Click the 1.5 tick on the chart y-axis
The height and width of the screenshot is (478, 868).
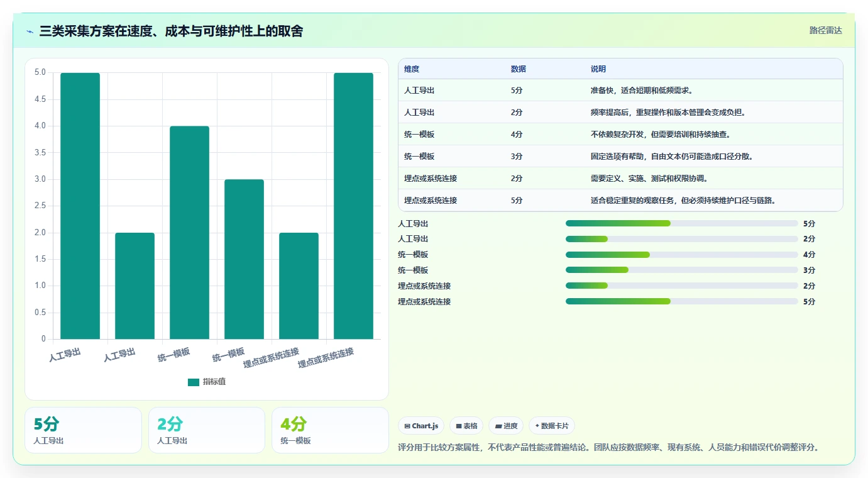[40, 259]
